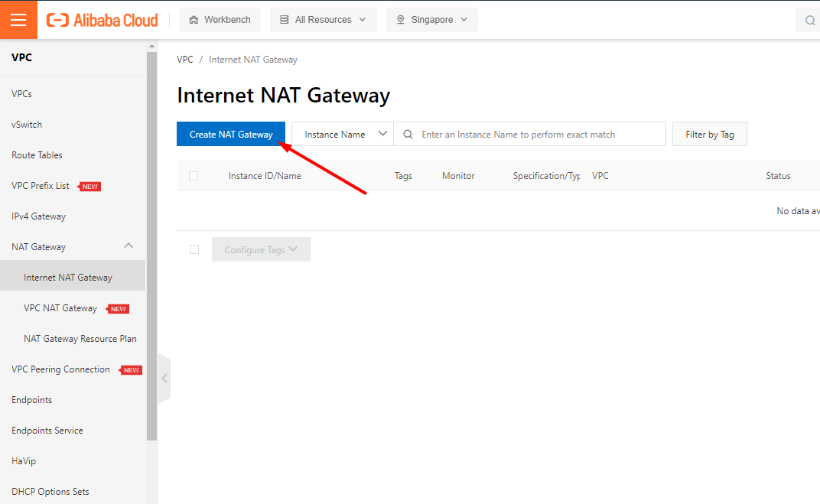The height and width of the screenshot is (504, 820).
Task: Check the checkbox beside Configure Tags
Action: tap(194, 249)
